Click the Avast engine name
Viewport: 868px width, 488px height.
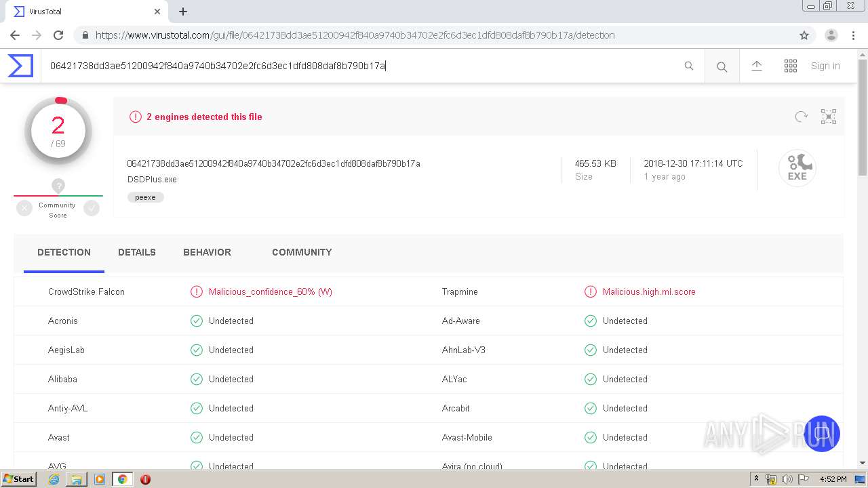tap(59, 437)
